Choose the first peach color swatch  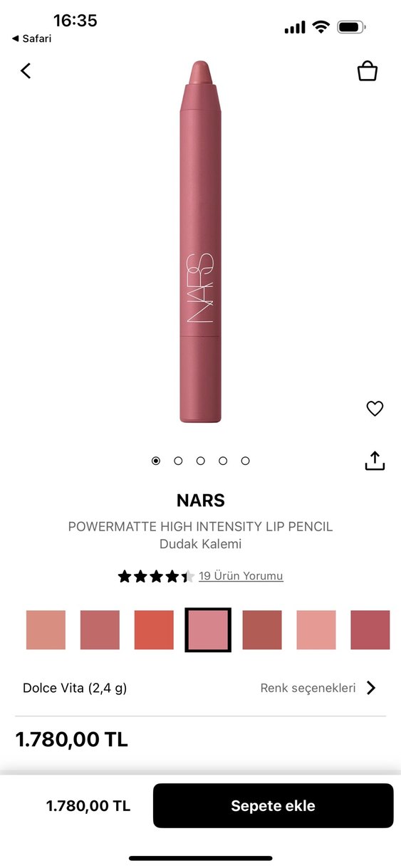click(46, 629)
